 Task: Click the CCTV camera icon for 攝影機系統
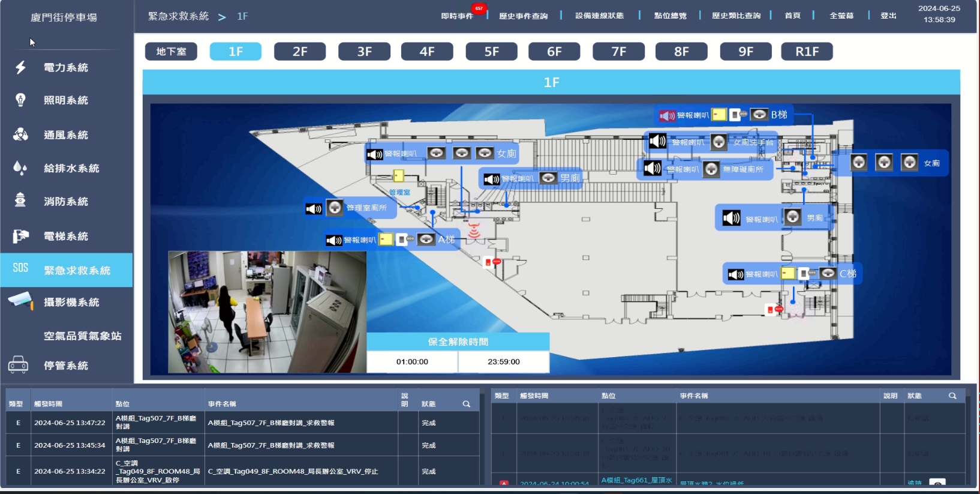tap(21, 301)
